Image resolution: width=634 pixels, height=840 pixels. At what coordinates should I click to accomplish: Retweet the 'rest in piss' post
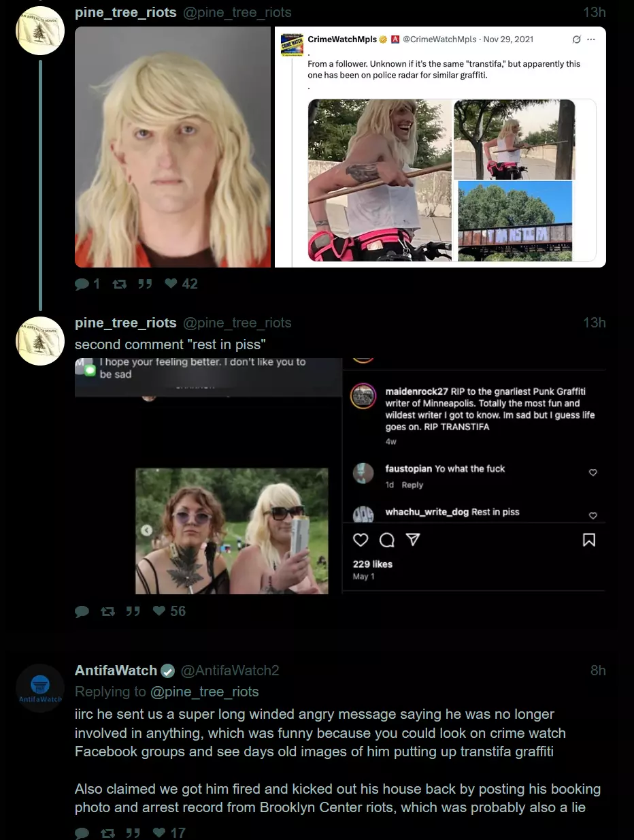pyautogui.click(x=107, y=611)
